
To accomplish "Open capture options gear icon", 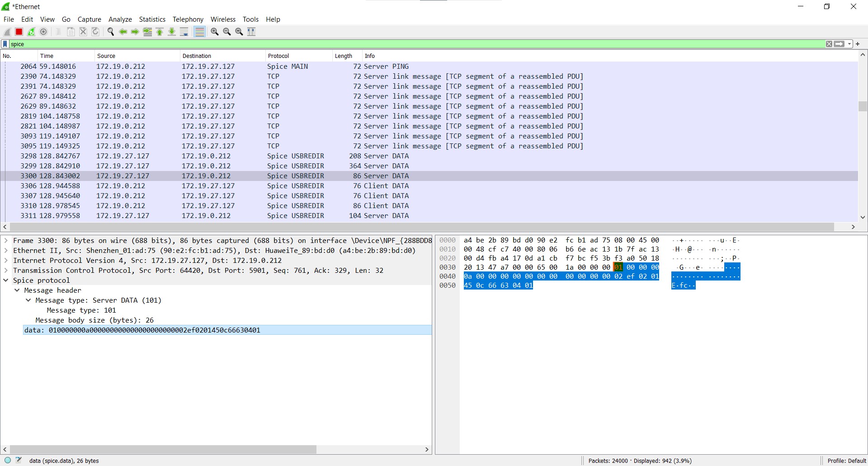I will [x=43, y=32].
